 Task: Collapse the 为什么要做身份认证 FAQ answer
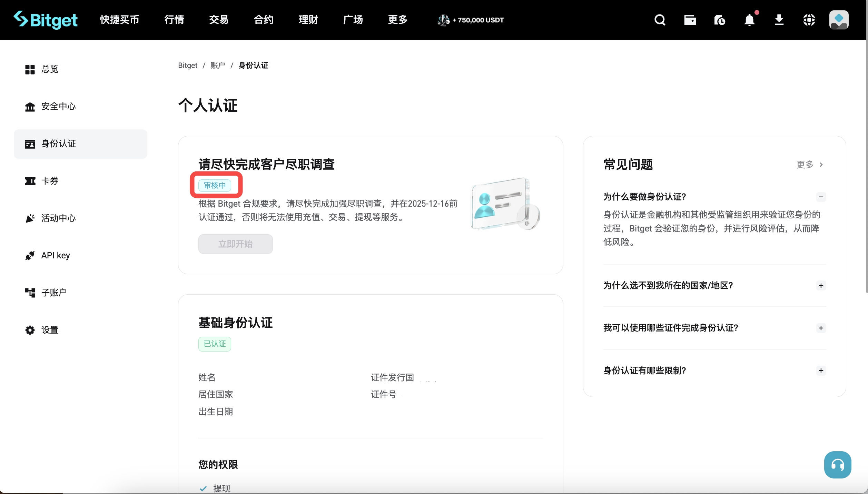tap(821, 197)
